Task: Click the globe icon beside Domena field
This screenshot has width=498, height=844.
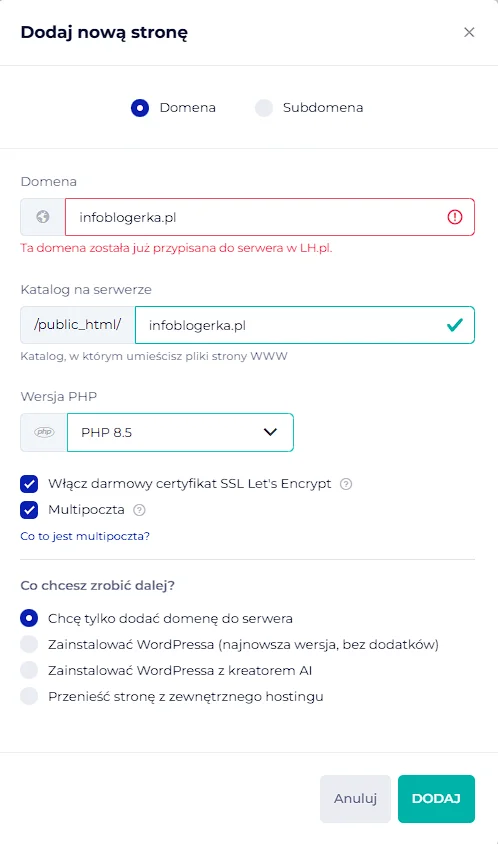Action: [x=43, y=217]
